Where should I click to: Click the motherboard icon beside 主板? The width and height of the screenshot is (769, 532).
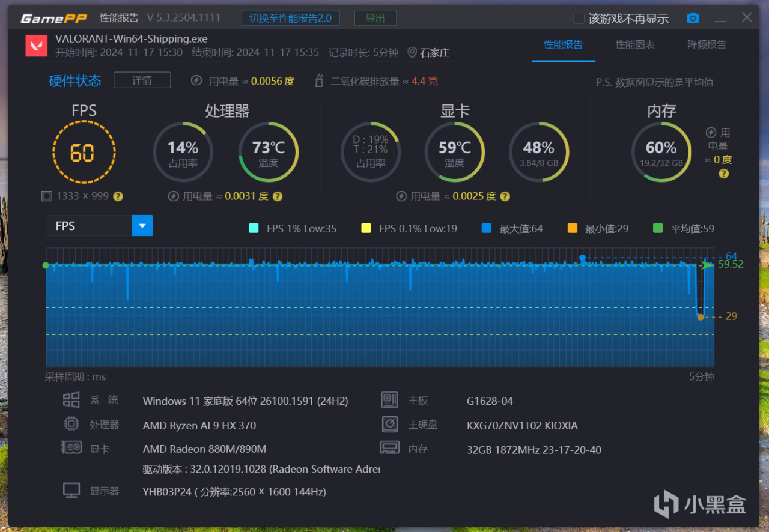tap(389, 400)
